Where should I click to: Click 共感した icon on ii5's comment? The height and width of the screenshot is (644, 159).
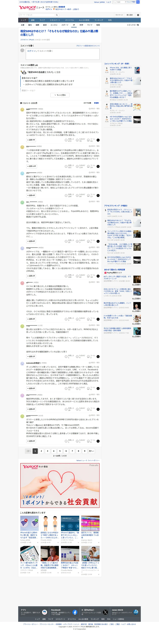tap(66, 166)
